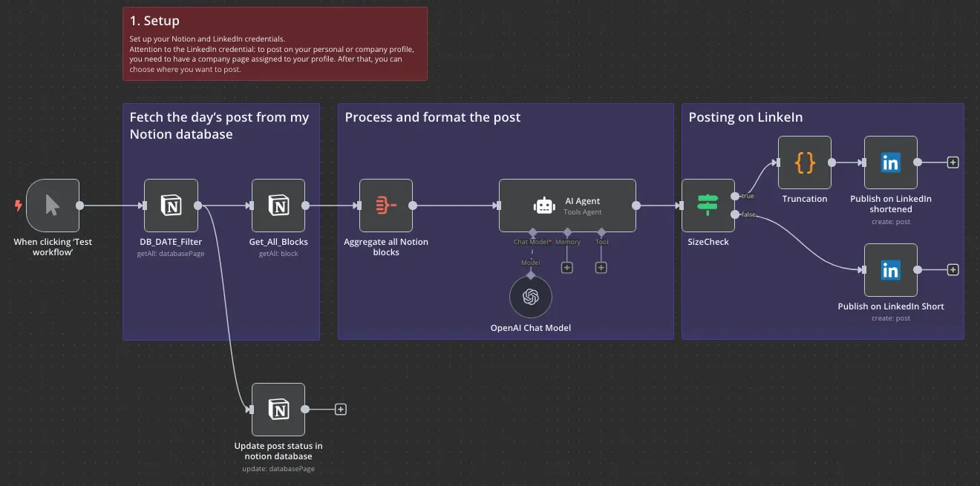Viewport: 980px width, 486px height.
Task: Select the OpenAI Chat Model node
Action: tap(531, 297)
